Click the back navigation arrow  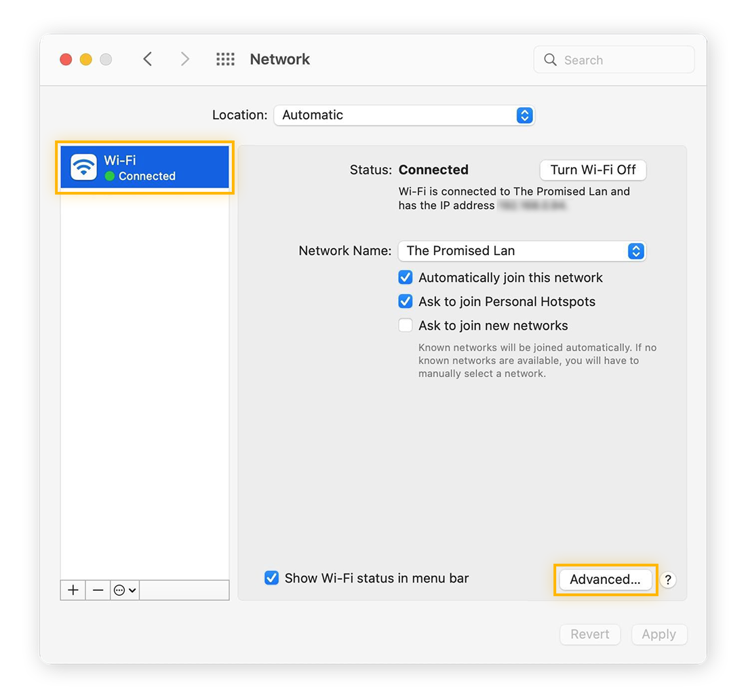(x=148, y=59)
